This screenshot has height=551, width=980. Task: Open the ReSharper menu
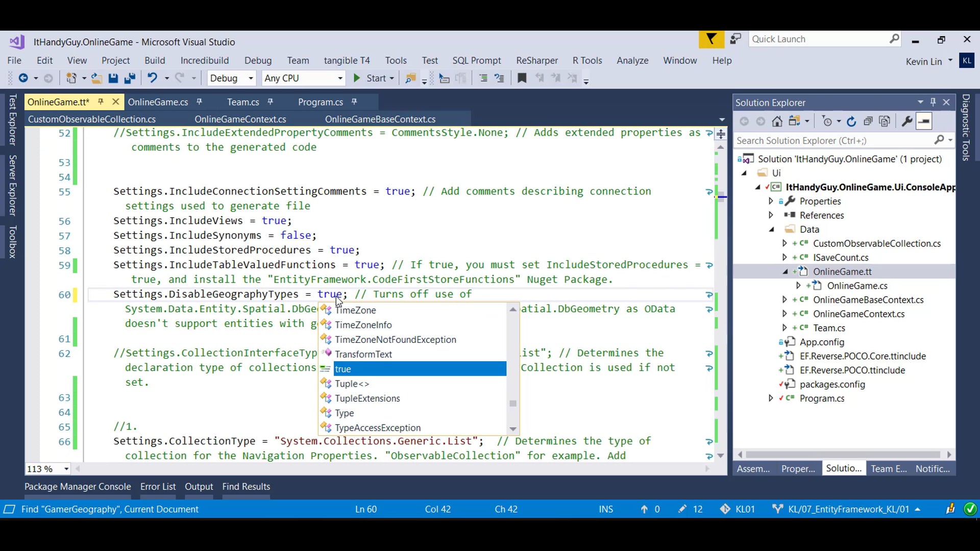(536, 60)
